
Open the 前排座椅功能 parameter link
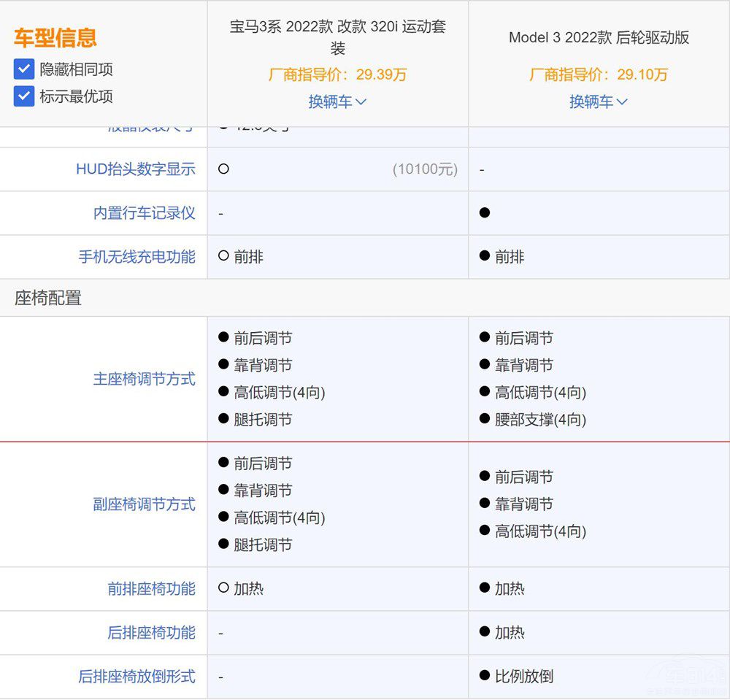pyautogui.click(x=152, y=589)
